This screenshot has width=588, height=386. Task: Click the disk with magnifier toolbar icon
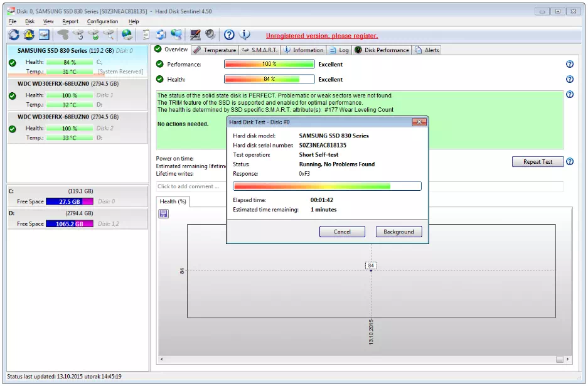(109, 35)
